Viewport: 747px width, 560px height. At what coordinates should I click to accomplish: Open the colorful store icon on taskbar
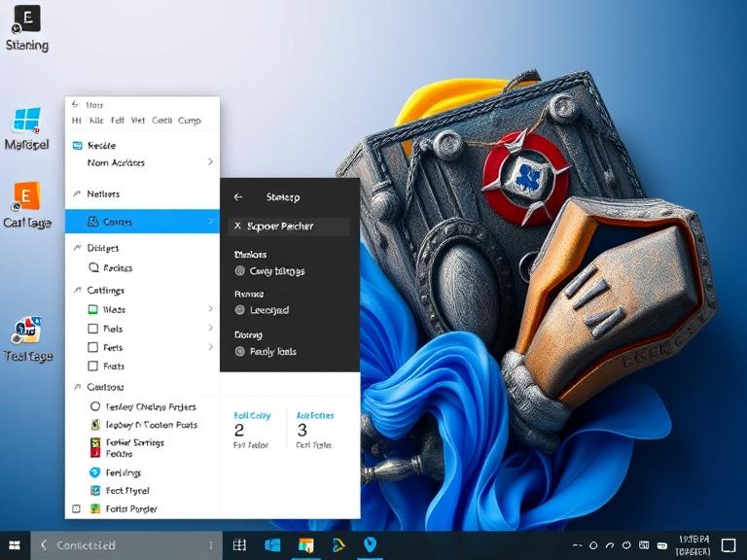pyautogui.click(x=305, y=544)
